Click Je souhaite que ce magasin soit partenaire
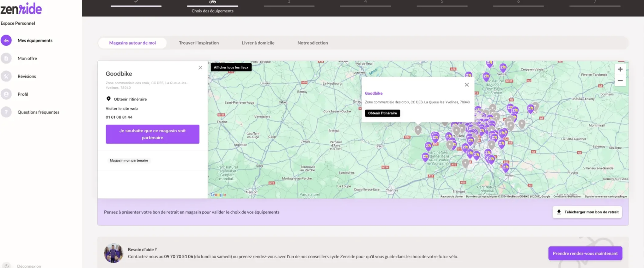The width and height of the screenshot is (644, 268). [x=153, y=134]
